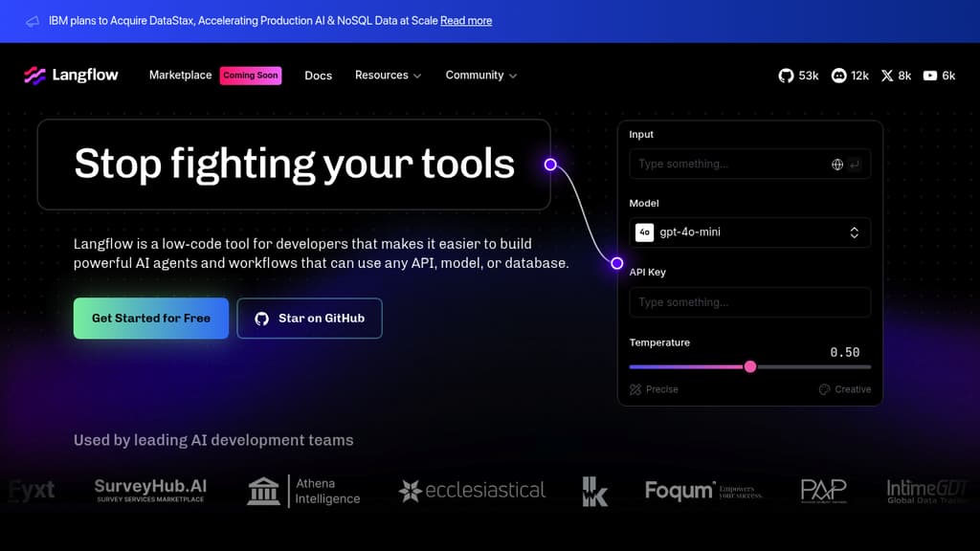Select the Precise temperature option

(x=654, y=389)
